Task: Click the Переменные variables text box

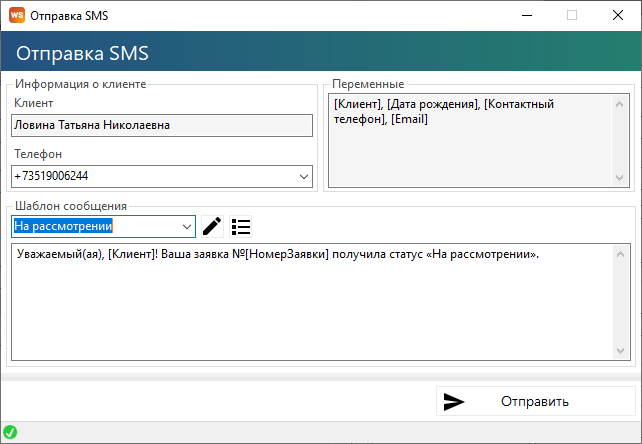Action: click(470, 140)
